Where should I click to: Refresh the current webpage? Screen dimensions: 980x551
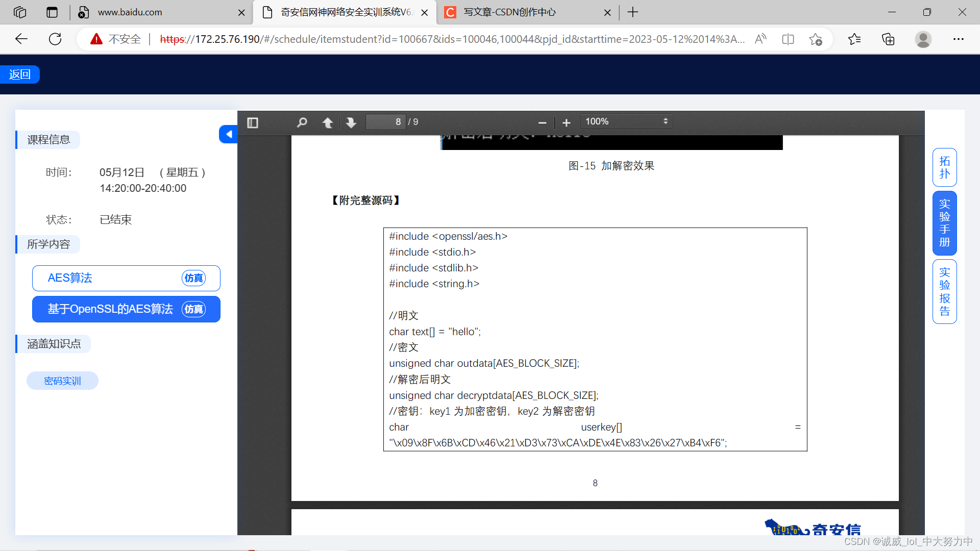click(x=55, y=39)
